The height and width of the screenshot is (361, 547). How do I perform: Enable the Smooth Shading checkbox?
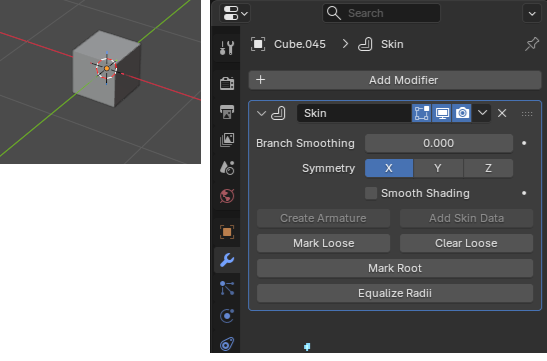coord(371,193)
